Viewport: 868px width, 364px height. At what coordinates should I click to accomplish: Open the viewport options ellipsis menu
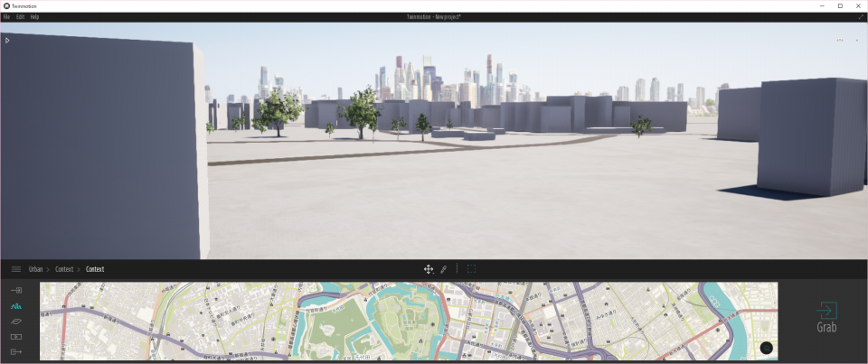(x=840, y=40)
